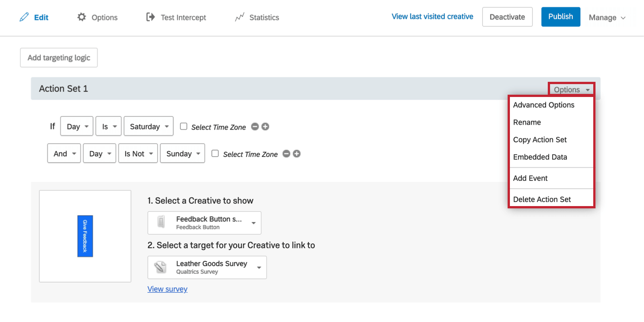The image size is (644, 322).
Task: Open Options via the gear icon
Action: click(81, 17)
